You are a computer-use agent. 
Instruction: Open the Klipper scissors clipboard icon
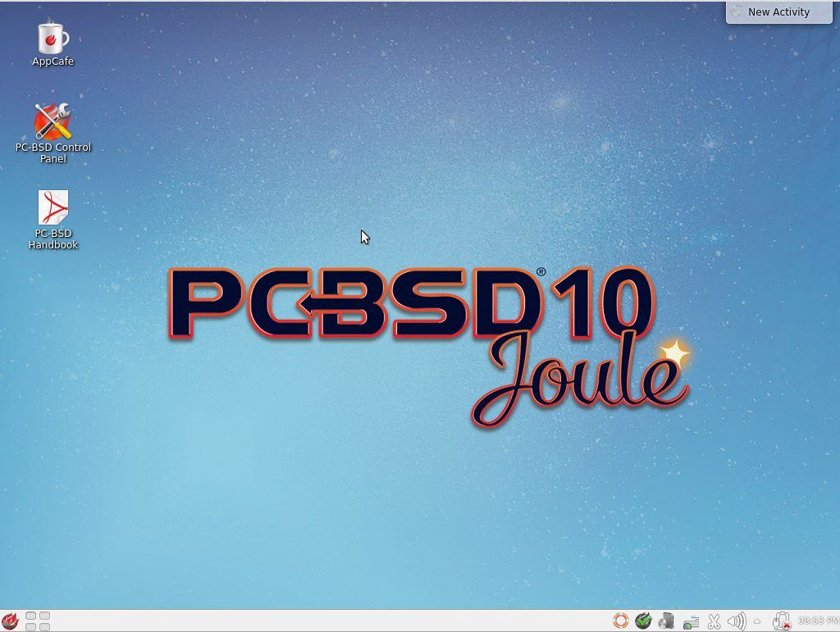[714, 621]
